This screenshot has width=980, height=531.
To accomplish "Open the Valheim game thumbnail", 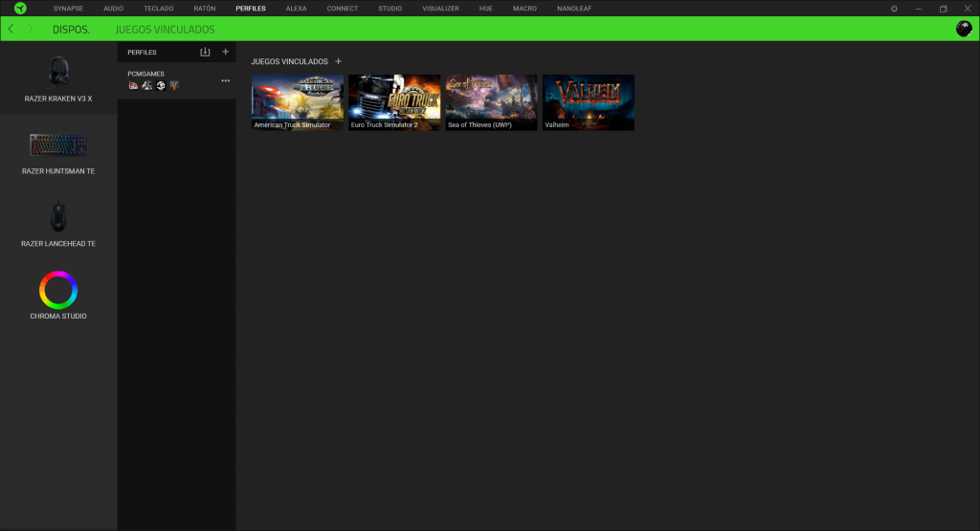I will point(589,102).
